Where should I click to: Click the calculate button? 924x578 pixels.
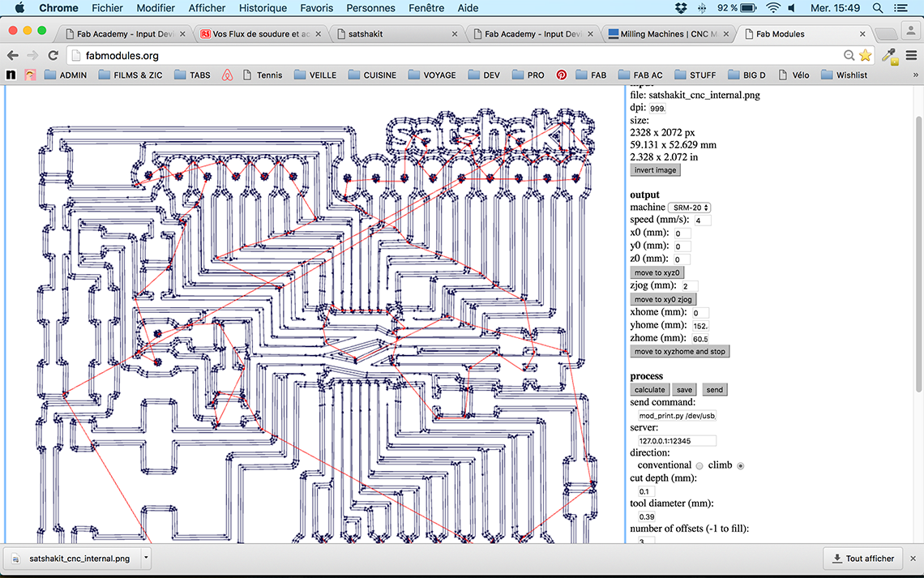point(649,389)
